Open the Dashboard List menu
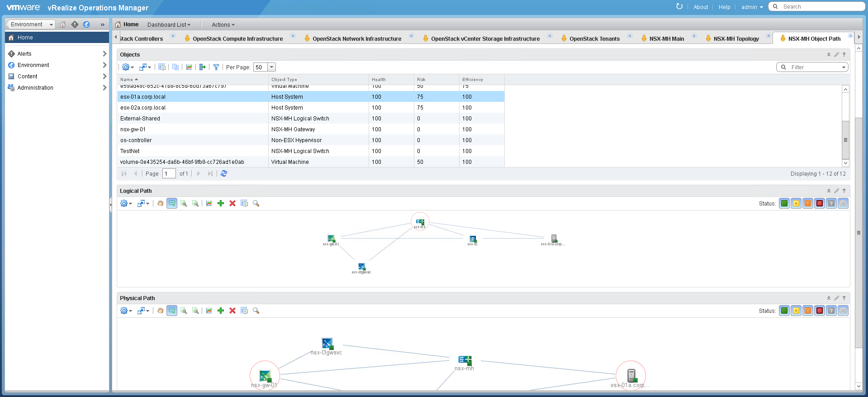Viewport: 868px width, 397px height. pos(169,25)
